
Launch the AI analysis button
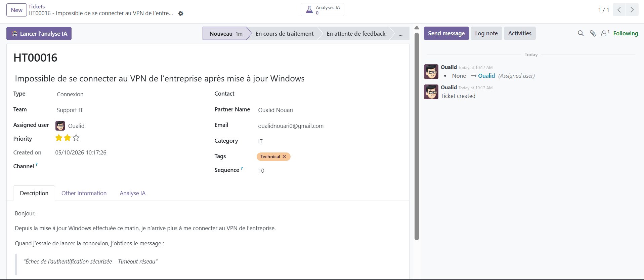(39, 34)
